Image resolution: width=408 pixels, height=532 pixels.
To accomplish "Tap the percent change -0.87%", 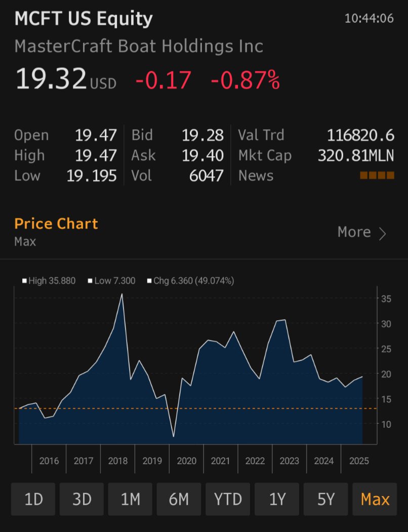I will pyautogui.click(x=246, y=80).
